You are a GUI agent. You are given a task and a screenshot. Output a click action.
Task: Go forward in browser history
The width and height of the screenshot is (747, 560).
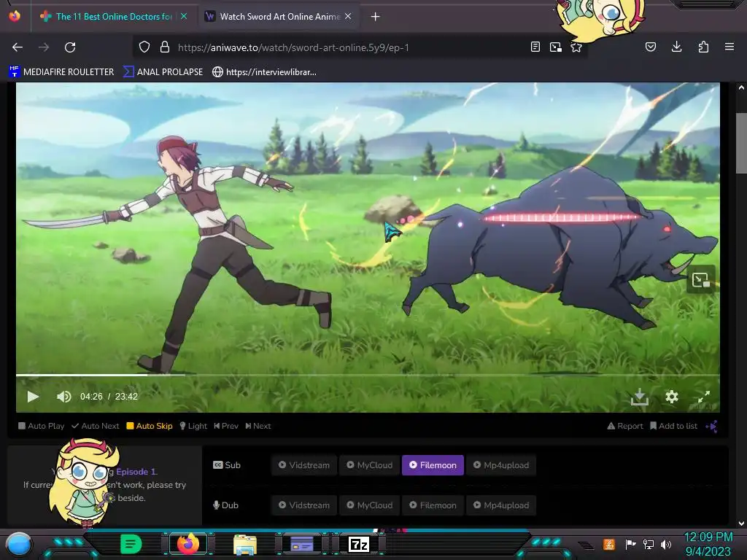pyautogui.click(x=44, y=47)
